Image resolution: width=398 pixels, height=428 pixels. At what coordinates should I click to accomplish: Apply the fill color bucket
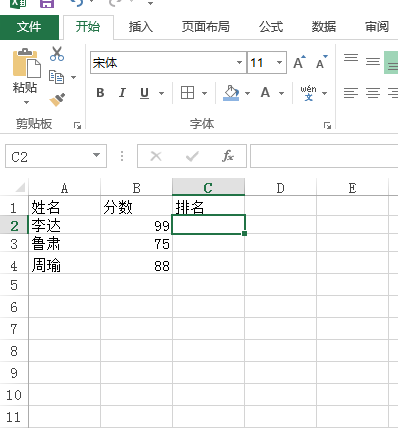click(x=231, y=93)
